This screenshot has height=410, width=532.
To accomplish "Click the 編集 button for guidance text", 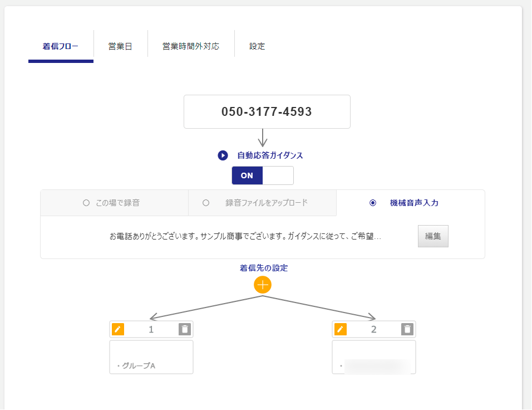I will tap(433, 236).
